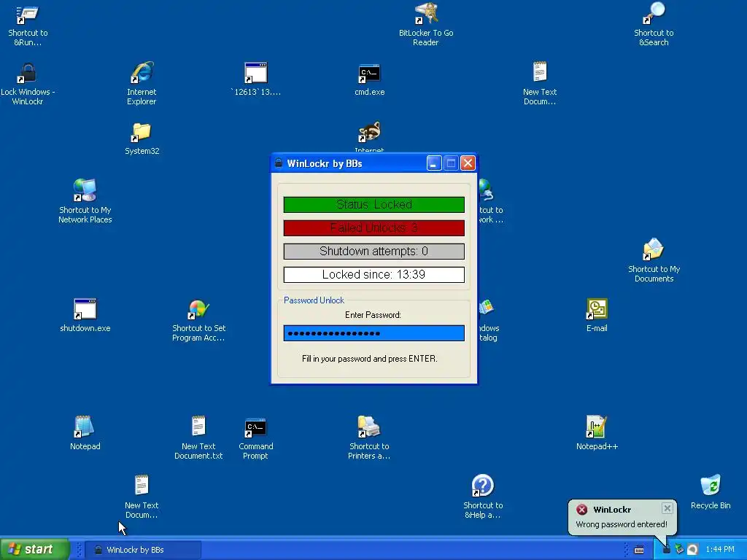Open the System32 folder icon

tap(142, 139)
